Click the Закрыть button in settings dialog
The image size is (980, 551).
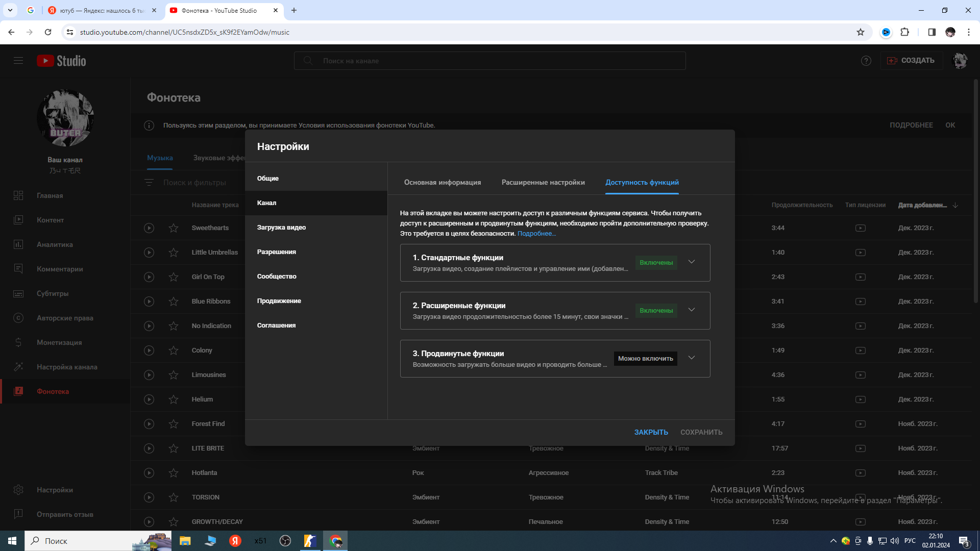click(651, 432)
